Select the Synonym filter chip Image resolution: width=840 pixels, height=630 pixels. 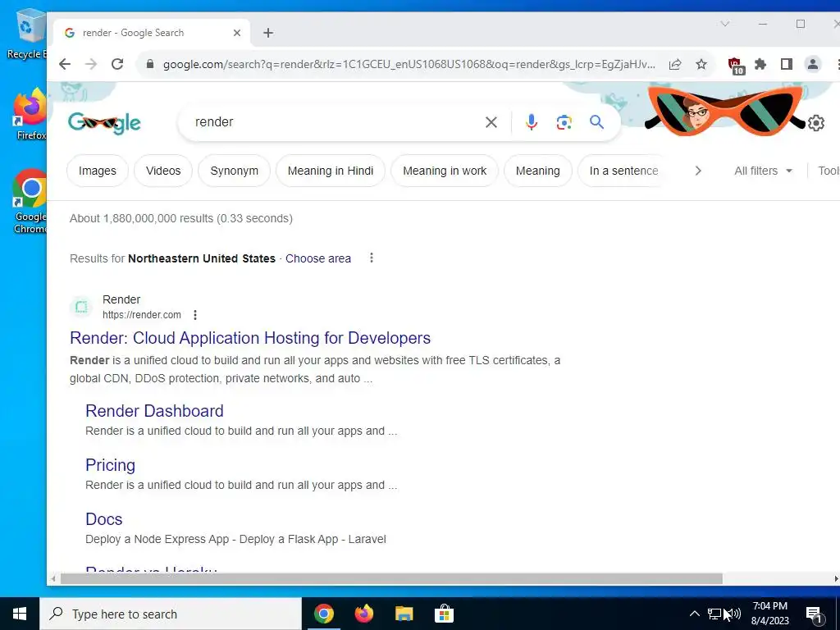234,171
